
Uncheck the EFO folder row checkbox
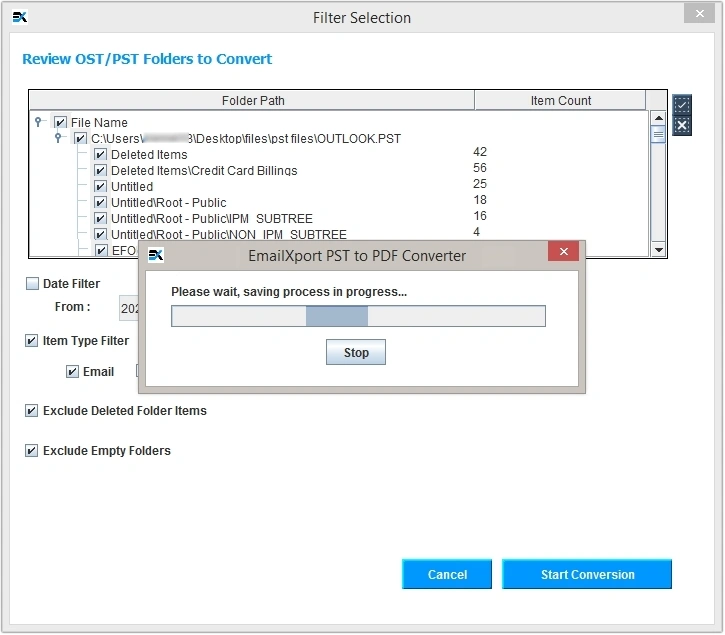[101, 250]
